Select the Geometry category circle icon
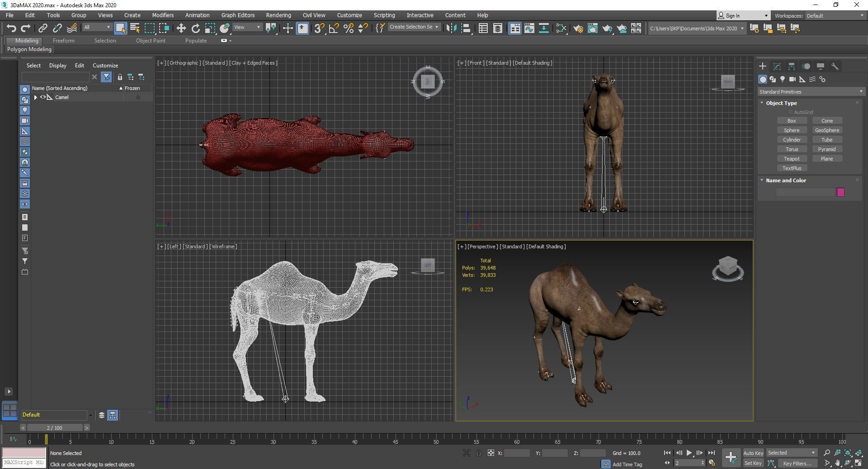 (763, 79)
